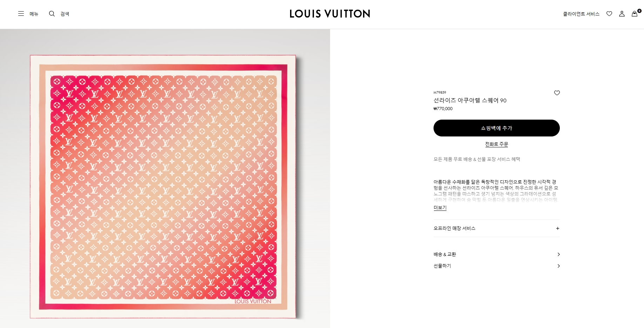Open 배송 & 교환 chevron

[x=558, y=254]
